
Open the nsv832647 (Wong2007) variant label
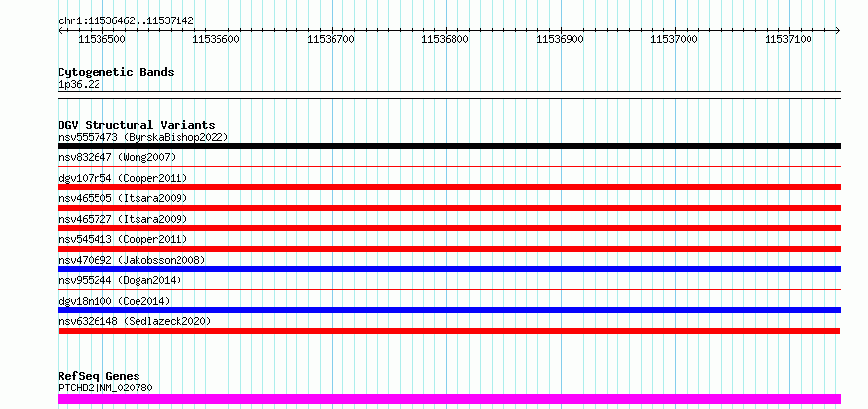point(117,157)
